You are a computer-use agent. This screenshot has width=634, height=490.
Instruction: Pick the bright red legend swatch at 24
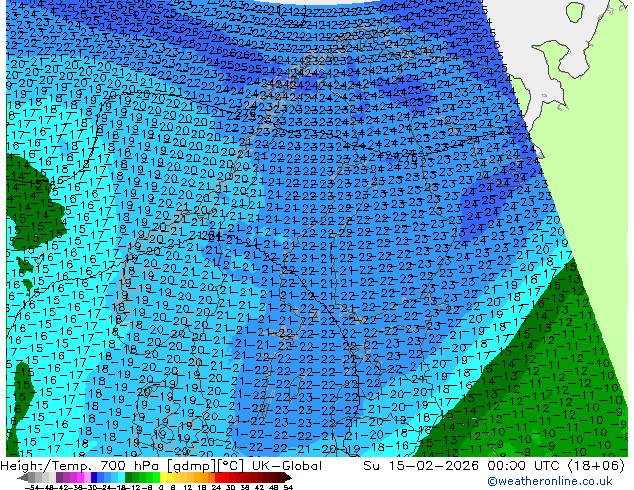218,477
